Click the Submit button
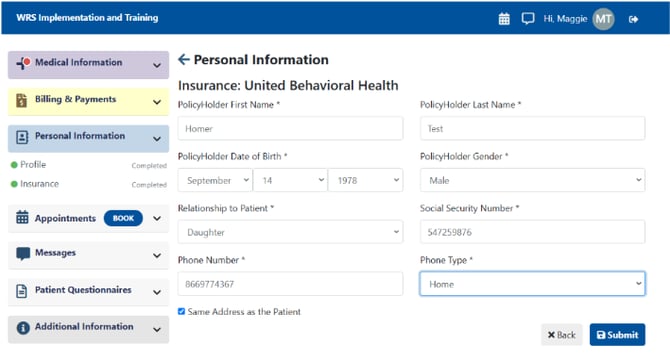670x361 pixels. pyautogui.click(x=617, y=335)
